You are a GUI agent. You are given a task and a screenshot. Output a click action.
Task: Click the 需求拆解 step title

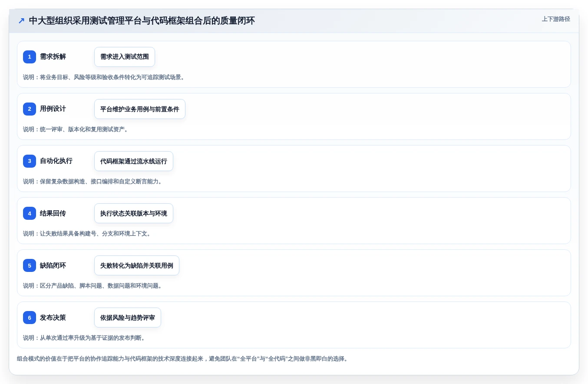pyautogui.click(x=53, y=57)
